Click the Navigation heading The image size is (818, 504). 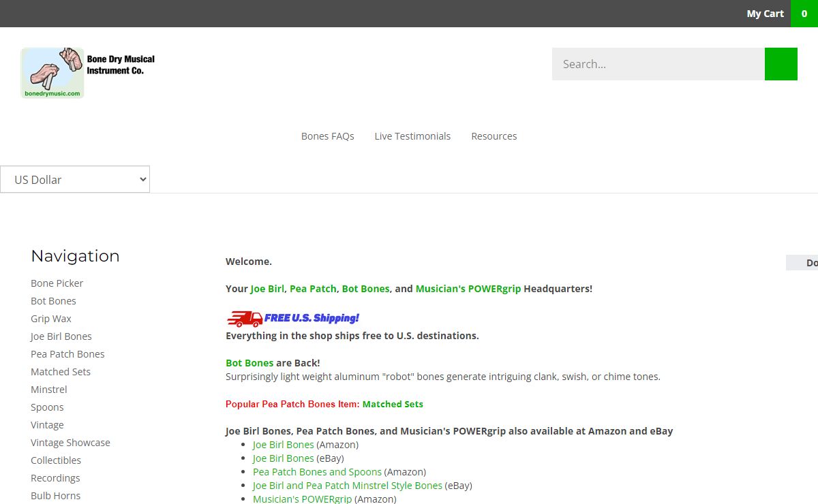75,256
